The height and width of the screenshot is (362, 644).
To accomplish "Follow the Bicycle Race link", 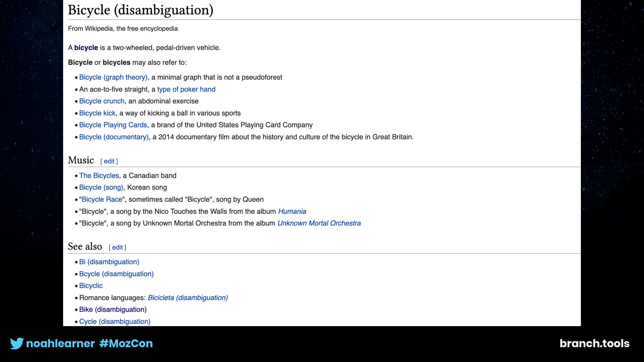I will pos(102,199).
